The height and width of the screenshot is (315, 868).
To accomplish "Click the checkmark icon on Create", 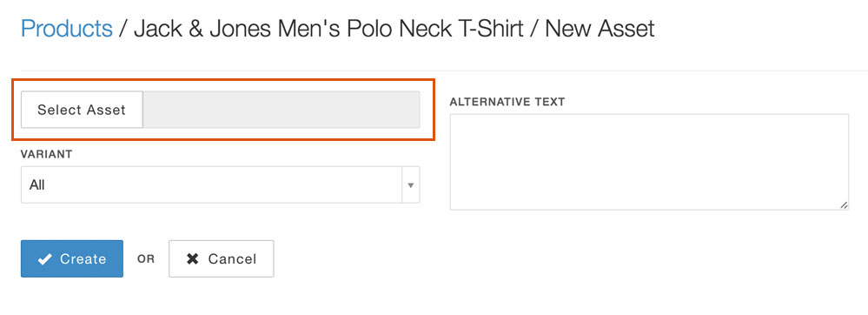I will (45, 259).
